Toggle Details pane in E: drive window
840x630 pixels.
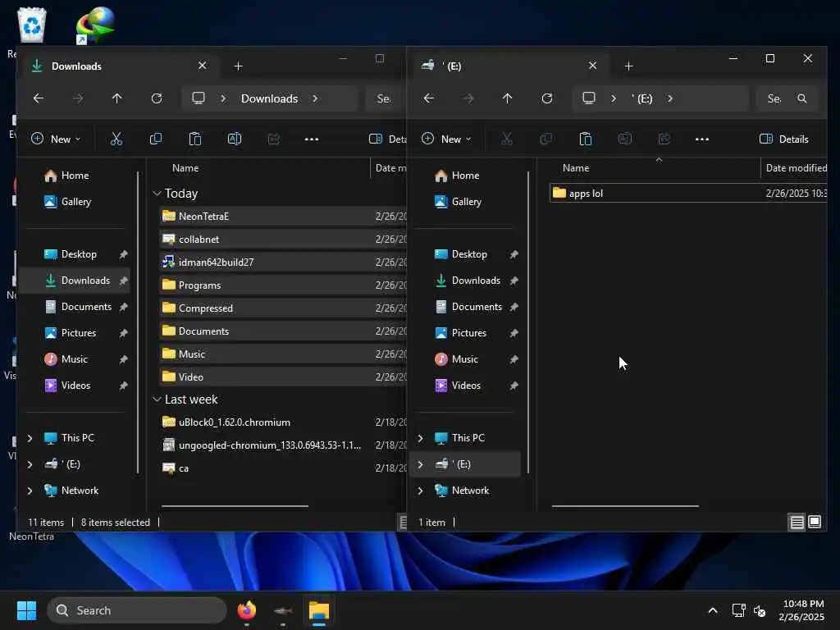(x=783, y=139)
